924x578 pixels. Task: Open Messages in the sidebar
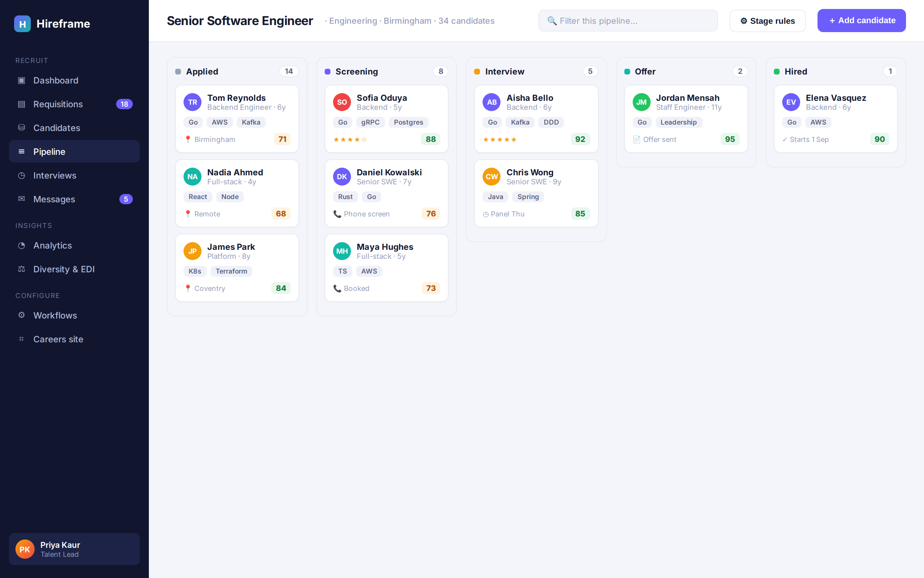point(74,199)
